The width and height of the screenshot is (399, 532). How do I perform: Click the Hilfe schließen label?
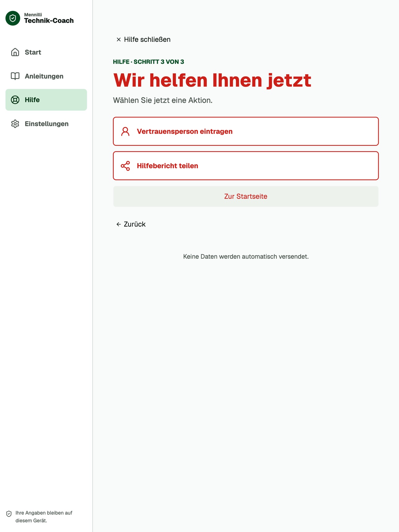(x=147, y=40)
